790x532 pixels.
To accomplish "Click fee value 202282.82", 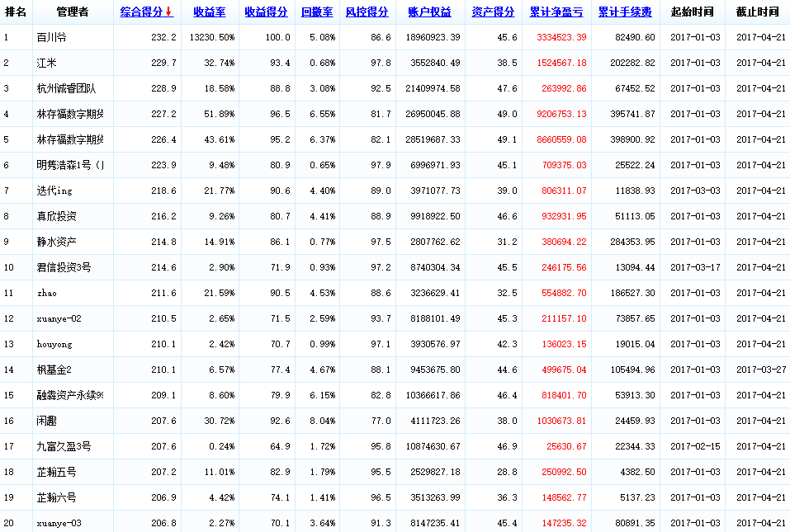I will 633,63.
